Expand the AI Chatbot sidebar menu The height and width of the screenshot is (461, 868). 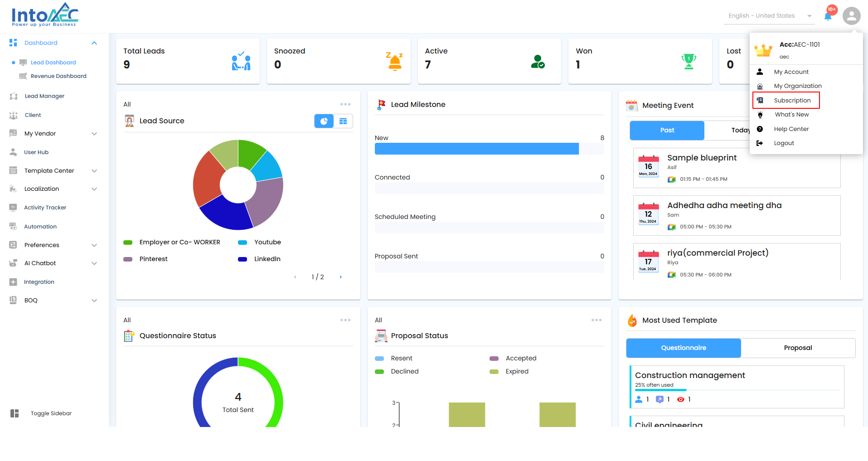click(x=94, y=263)
